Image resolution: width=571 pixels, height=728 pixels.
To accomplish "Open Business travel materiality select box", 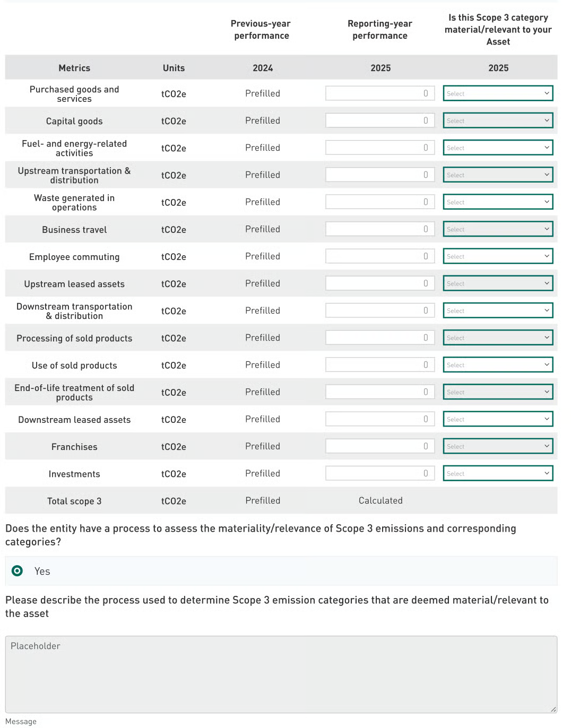I will pyautogui.click(x=498, y=229).
